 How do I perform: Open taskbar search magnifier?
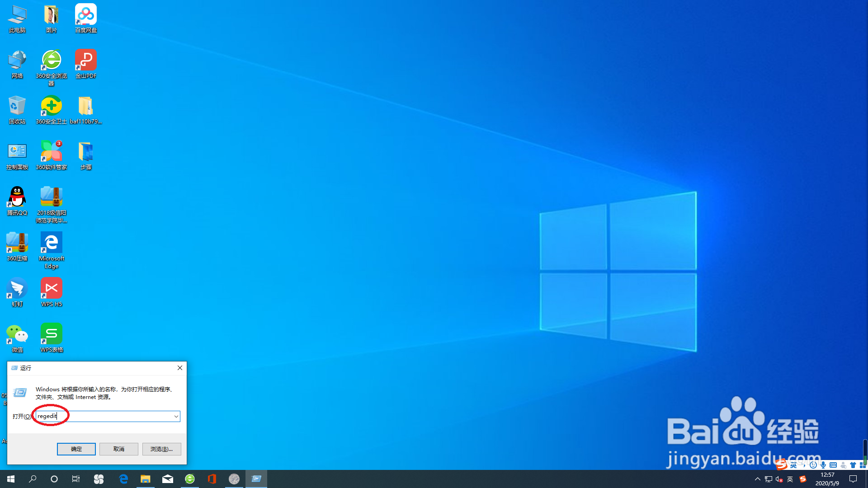coord(33,479)
